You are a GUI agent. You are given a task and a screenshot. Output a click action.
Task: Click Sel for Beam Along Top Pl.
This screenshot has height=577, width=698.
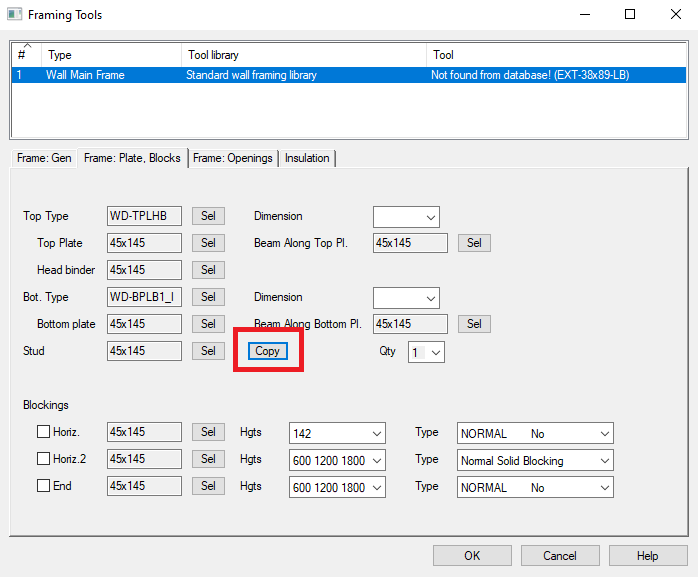[x=474, y=243]
